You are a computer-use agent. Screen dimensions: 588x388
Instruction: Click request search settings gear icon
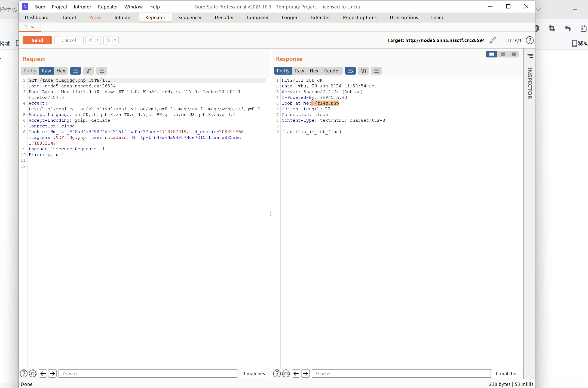tap(33, 373)
